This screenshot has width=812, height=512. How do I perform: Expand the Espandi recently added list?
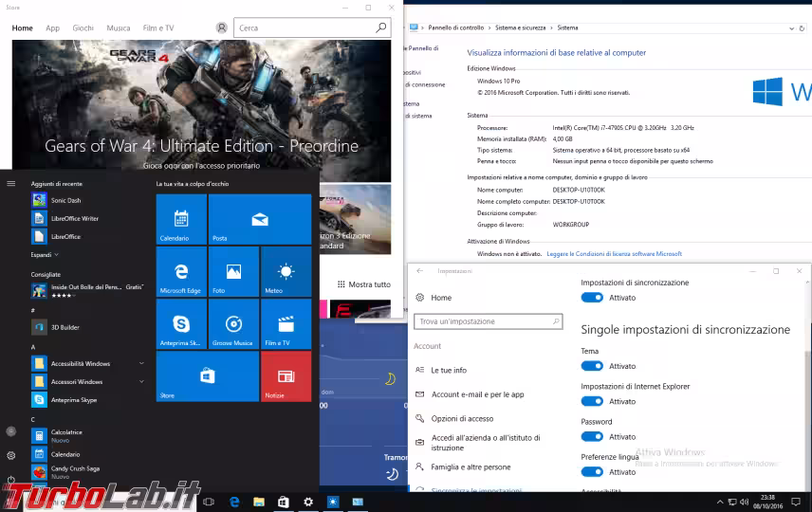pyautogui.click(x=45, y=255)
